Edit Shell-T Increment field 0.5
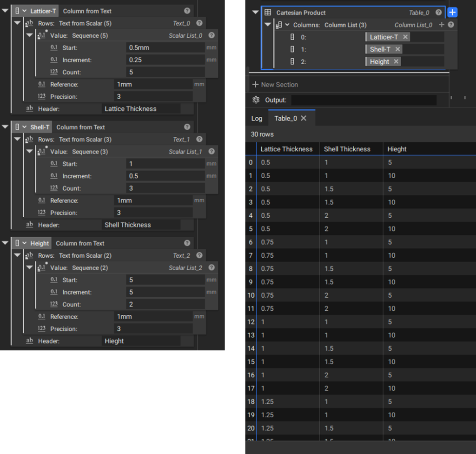 coord(165,176)
